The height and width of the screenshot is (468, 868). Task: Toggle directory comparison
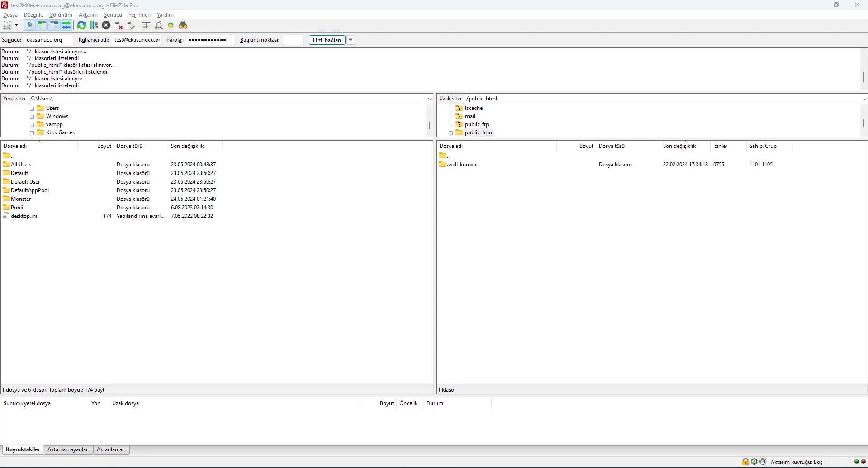tap(159, 25)
